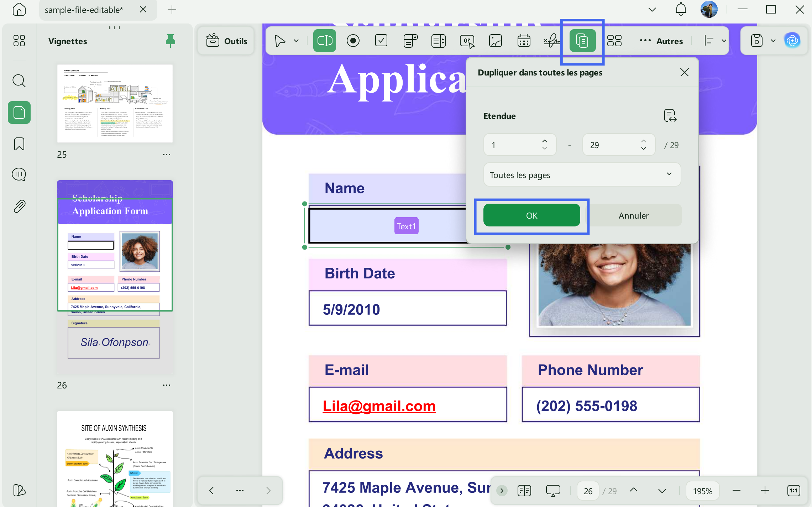Image resolution: width=812 pixels, height=507 pixels.
Task: Go to next view arrow
Action: coord(268,491)
